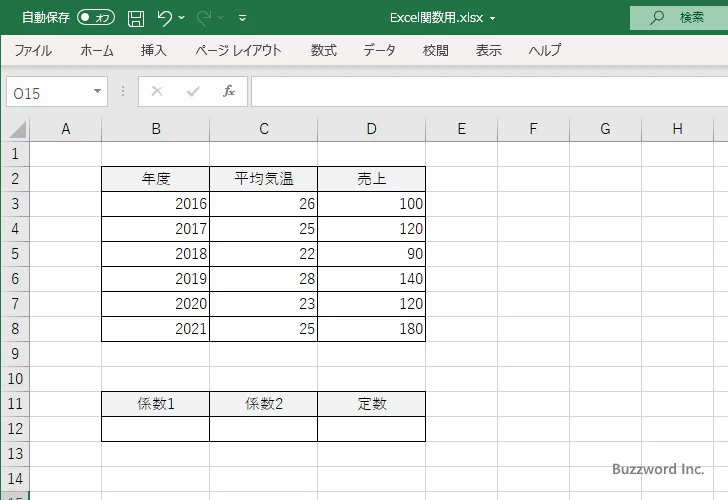Click the search magnifier icon
Screen dimensions: 728x500
click(656, 18)
